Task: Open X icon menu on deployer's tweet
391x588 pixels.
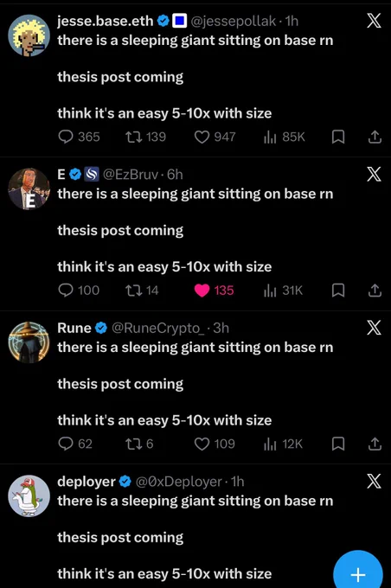Action: 374,481
